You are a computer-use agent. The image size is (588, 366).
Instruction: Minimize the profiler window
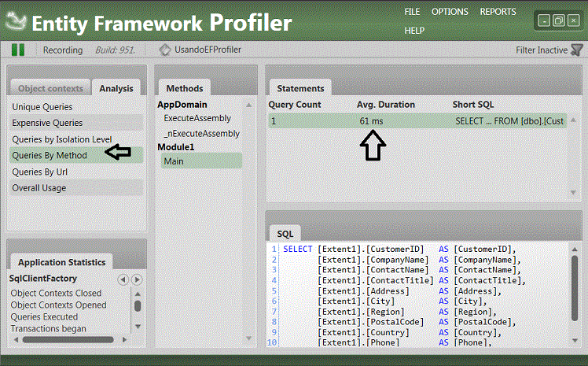point(544,20)
